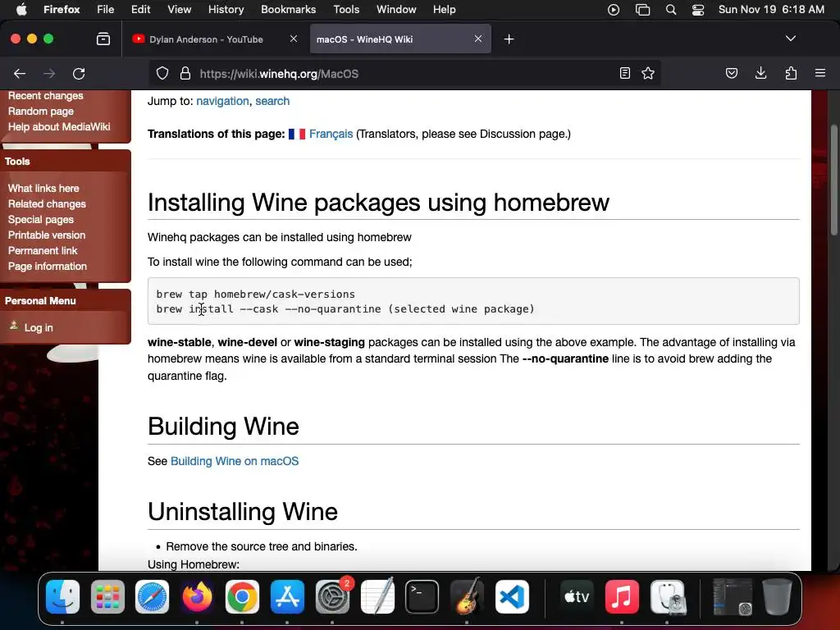
Task: Open Launchpad from the Dock
Action: (x=107, y=597)
